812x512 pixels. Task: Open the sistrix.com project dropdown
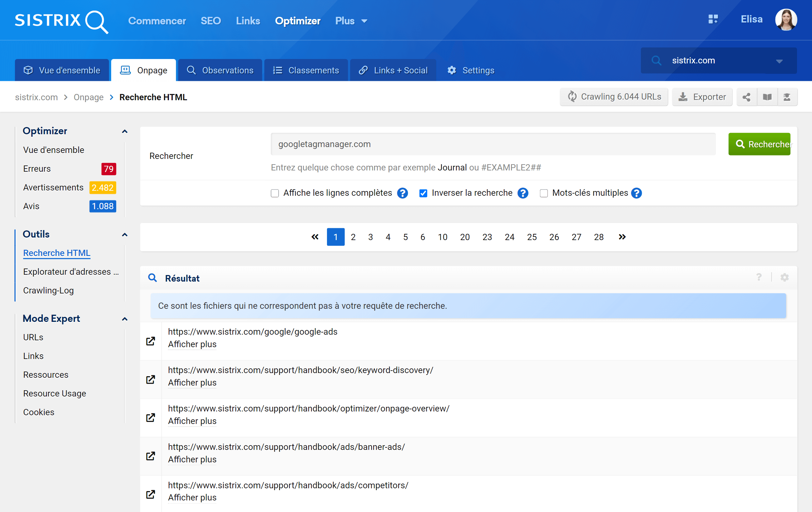[719, 61]
